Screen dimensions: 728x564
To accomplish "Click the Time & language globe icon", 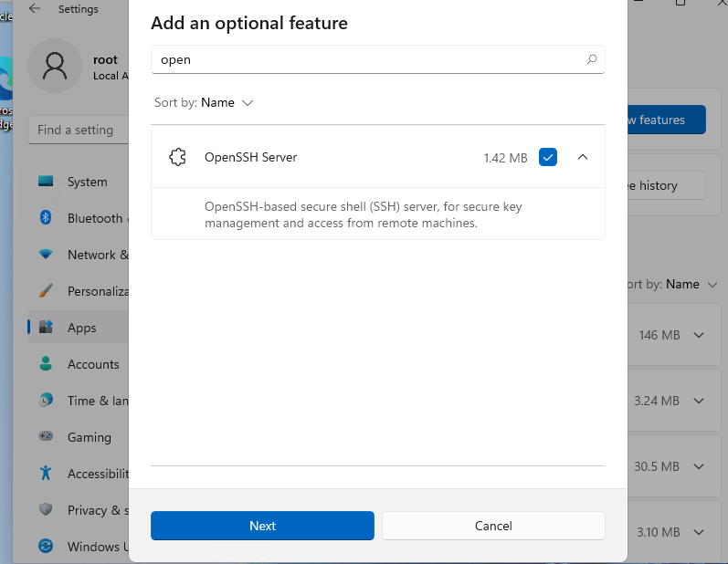I will 46,400.
